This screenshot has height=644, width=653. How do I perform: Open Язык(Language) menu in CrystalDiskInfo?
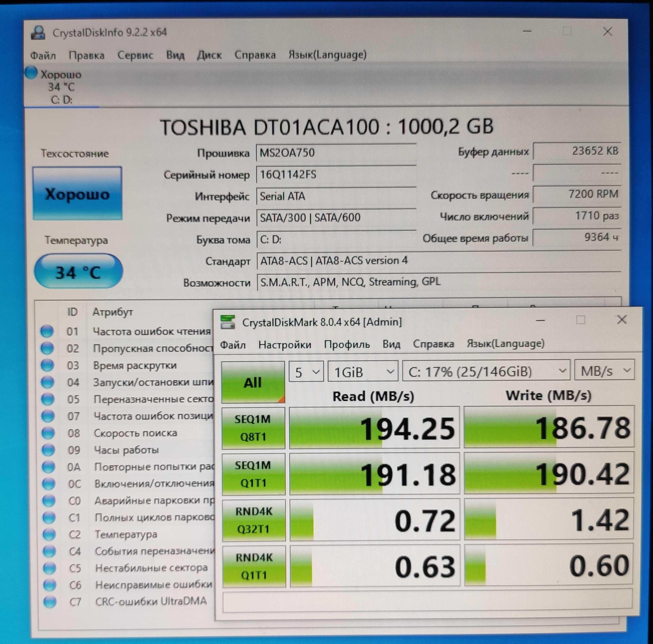pyautogui.click(x=327, y=54)
